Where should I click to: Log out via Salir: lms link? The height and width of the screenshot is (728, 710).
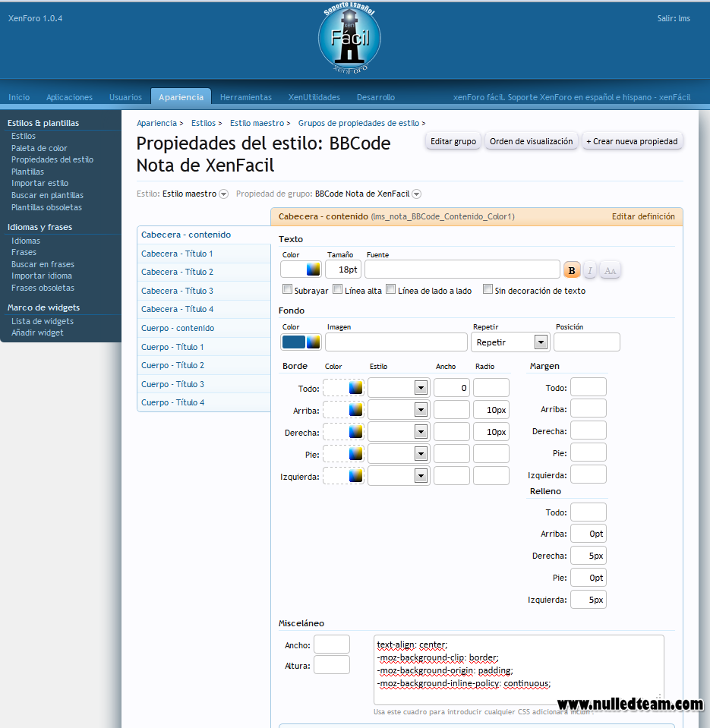pos(674,18)
